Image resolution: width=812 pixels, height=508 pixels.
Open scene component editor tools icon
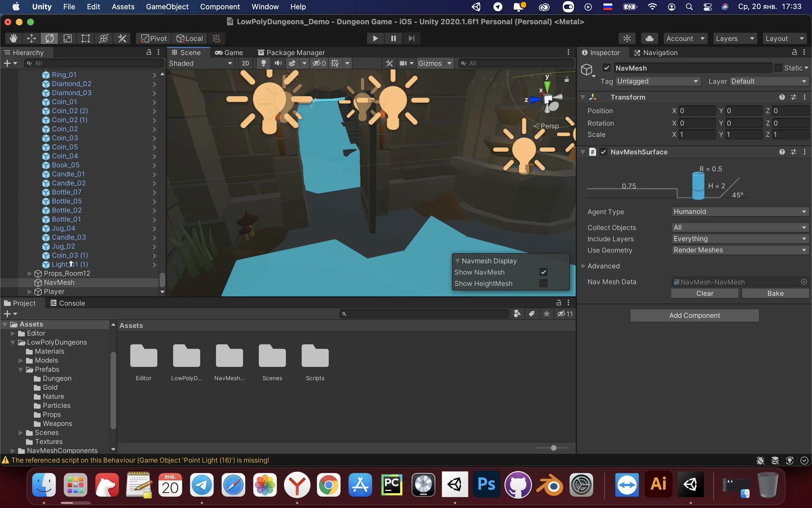[389, 63]
